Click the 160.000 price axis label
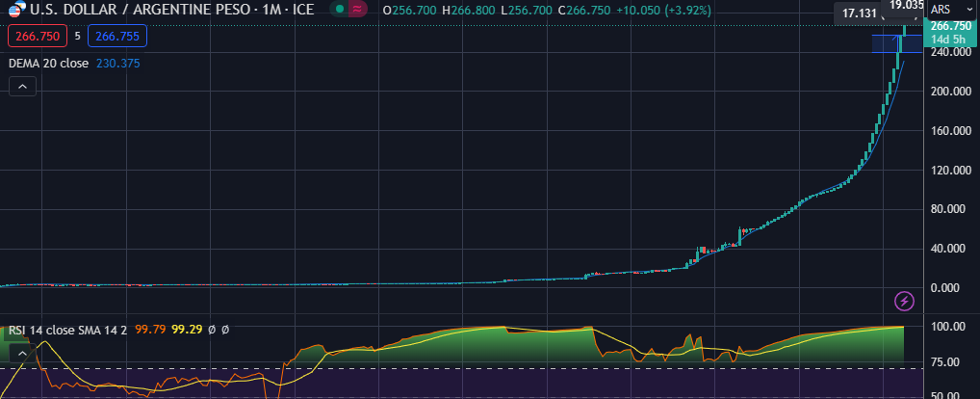 point(950,131)
